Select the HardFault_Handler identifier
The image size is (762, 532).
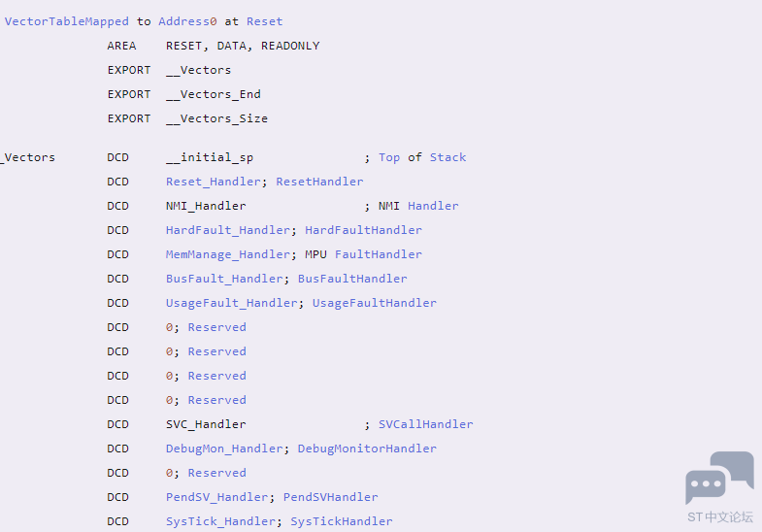click(x=228, y=230)
